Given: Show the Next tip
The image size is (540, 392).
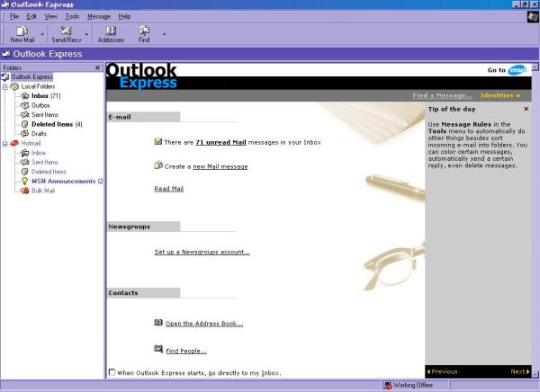Looking at the screenshot, I should click(x=520, y=371).
